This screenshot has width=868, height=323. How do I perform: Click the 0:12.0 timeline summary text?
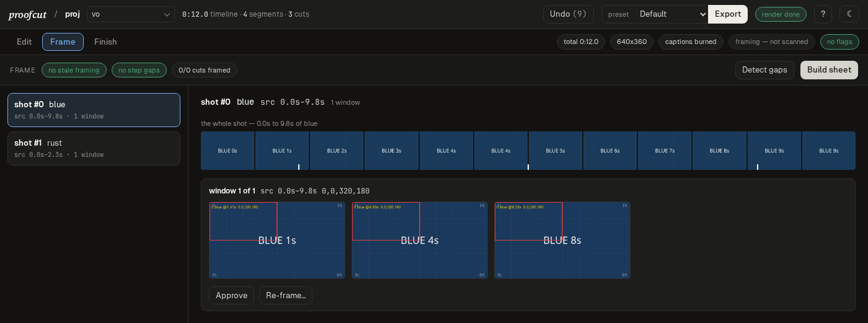(246, 14)
